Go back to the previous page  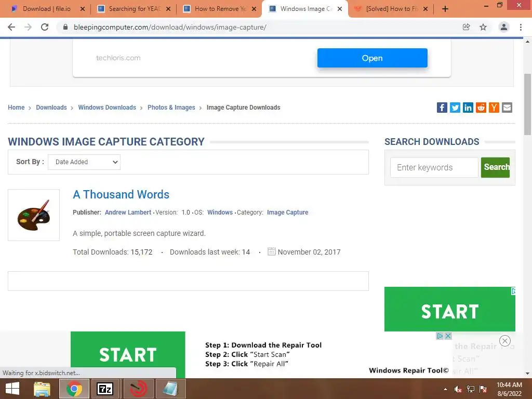(11, 27)
